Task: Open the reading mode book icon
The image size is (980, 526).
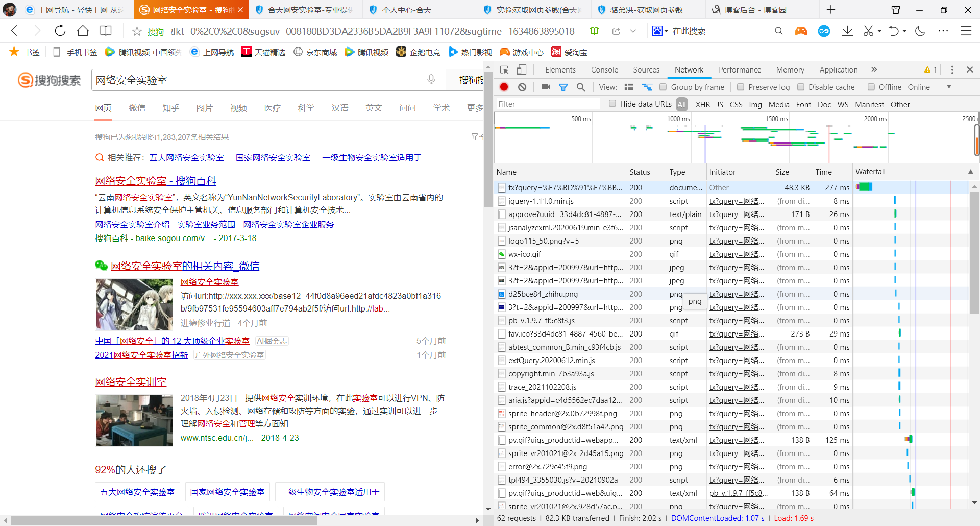Action: [x=106, y=31]
